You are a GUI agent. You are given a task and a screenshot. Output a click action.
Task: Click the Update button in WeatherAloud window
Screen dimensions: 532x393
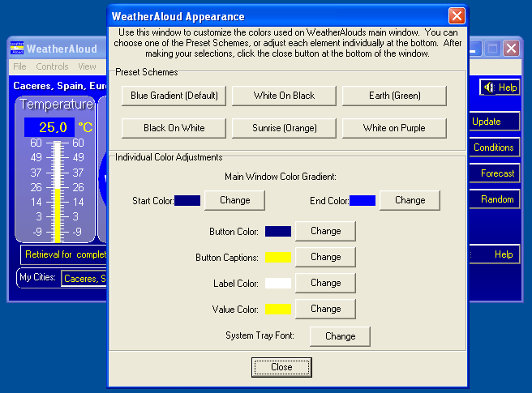point(494,122)
